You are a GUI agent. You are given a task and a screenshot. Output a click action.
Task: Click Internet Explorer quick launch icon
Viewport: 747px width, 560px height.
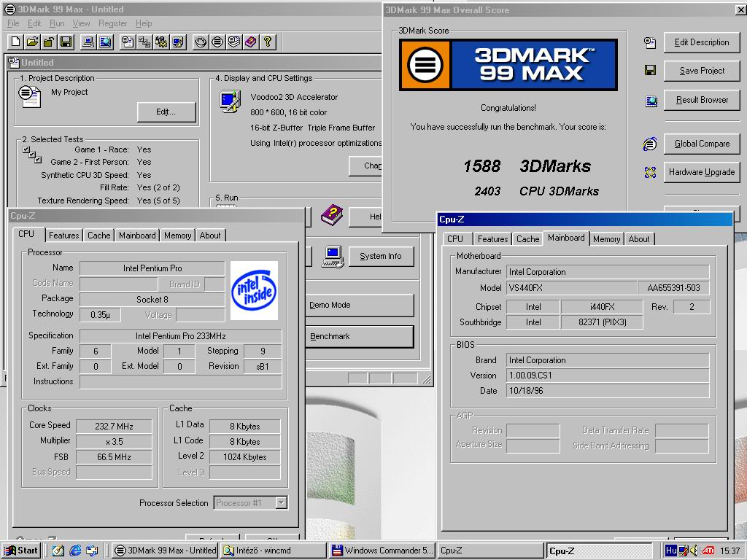click(75, 551)
